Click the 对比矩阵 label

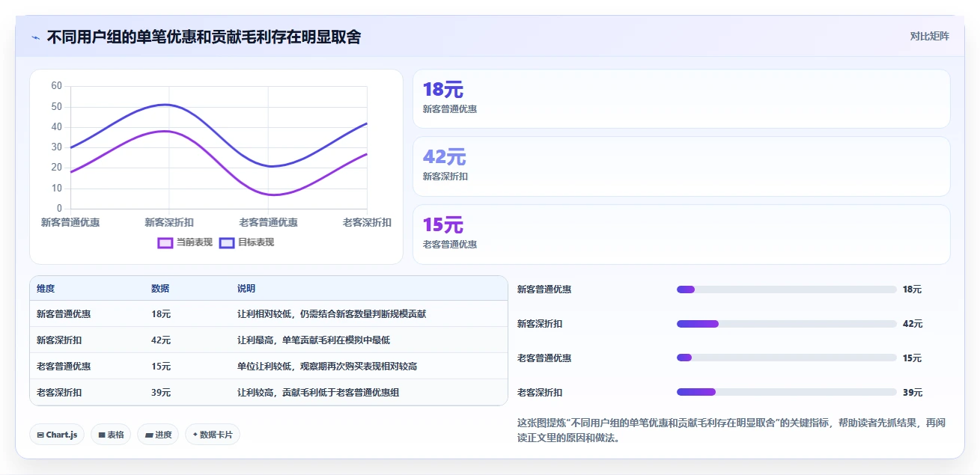tap(929, 36)
